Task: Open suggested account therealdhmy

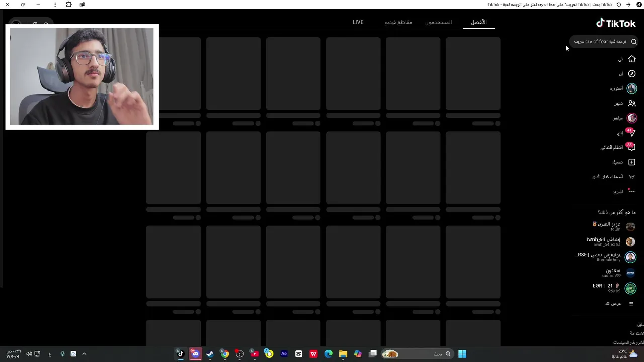Action: pos(605,257)
